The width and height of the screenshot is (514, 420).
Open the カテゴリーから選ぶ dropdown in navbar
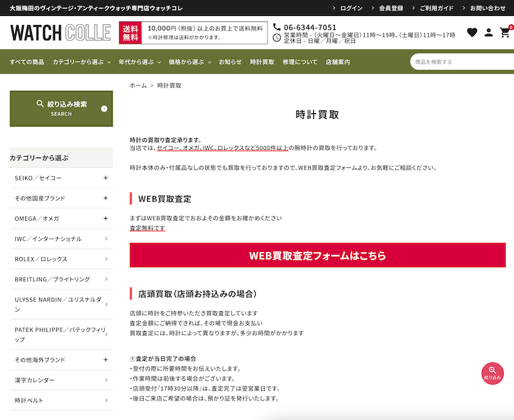point(82,62)
